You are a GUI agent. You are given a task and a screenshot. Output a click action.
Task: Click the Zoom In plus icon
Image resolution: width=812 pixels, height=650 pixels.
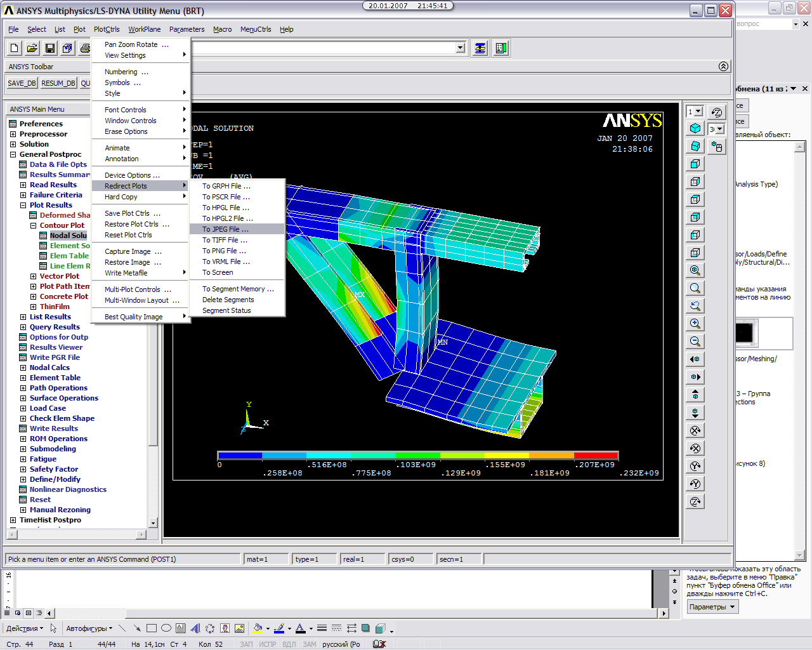pos(695,324)
